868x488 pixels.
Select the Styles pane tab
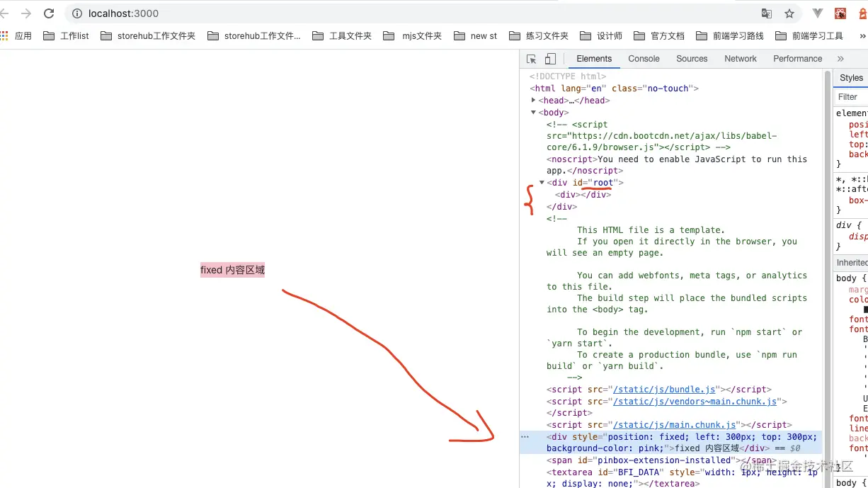tap(851, 78)
